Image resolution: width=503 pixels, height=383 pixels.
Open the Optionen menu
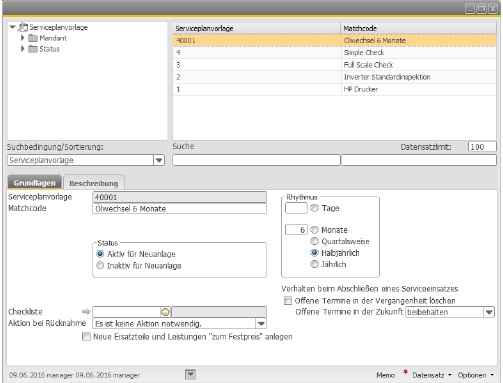475,375
